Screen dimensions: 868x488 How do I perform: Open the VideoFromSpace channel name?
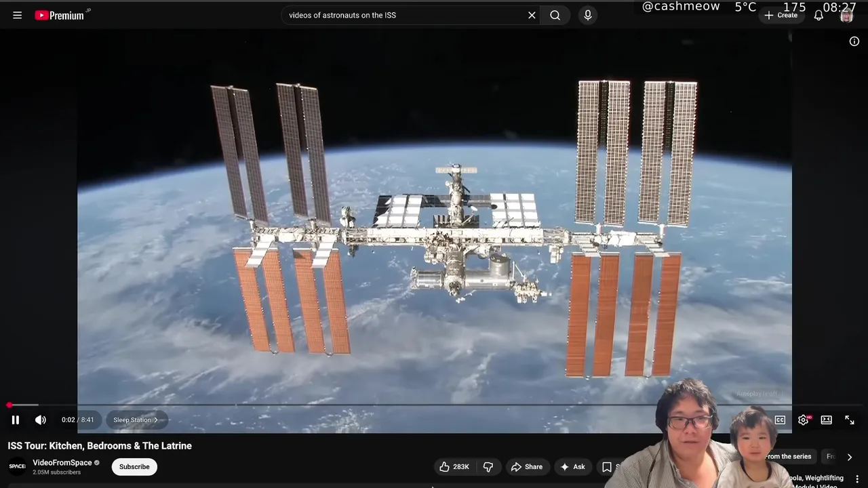[62, 462]
